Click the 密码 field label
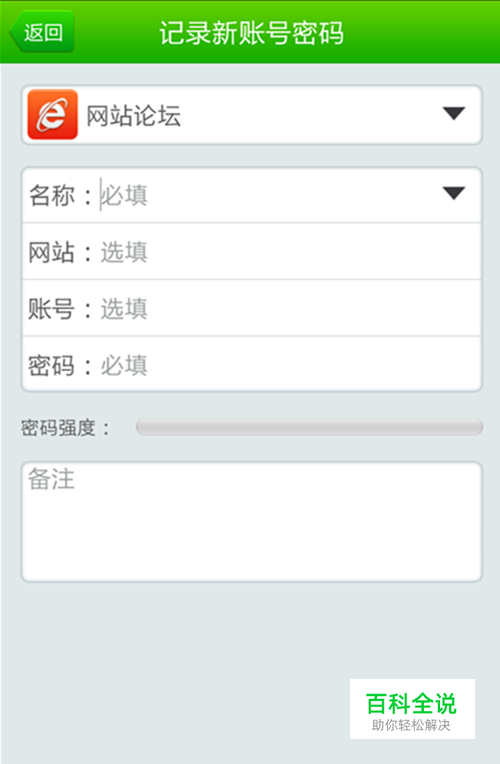The height and width of the screenshot is (764, 500). [51, 365]
